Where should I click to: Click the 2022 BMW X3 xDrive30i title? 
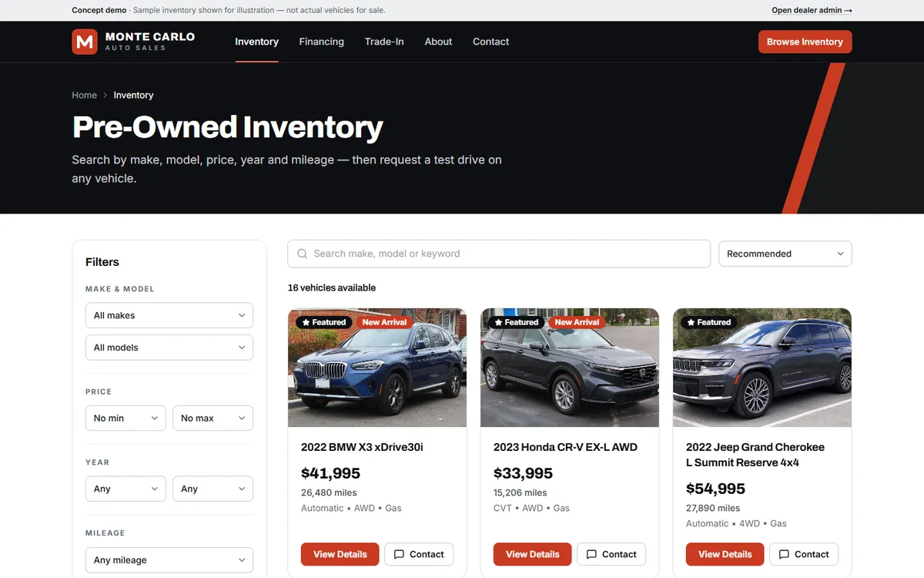pos(362,447)
